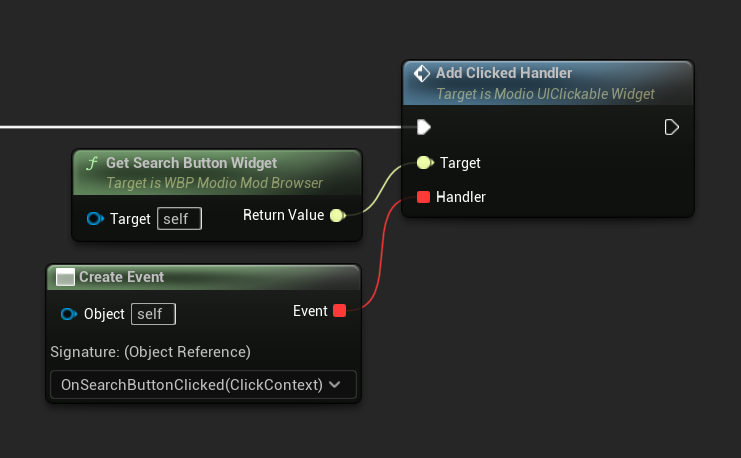Click the self field next to Target
The image size is (741, 458).
180,219
